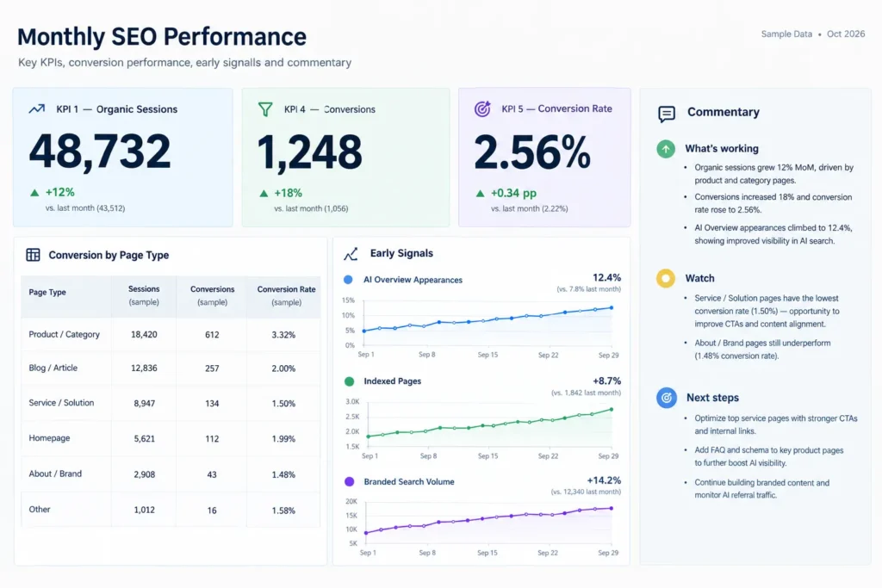Click the purple Branded Search Volume legend dot
The width and height of the screenshot is (882, 588).
pos(350,482)
